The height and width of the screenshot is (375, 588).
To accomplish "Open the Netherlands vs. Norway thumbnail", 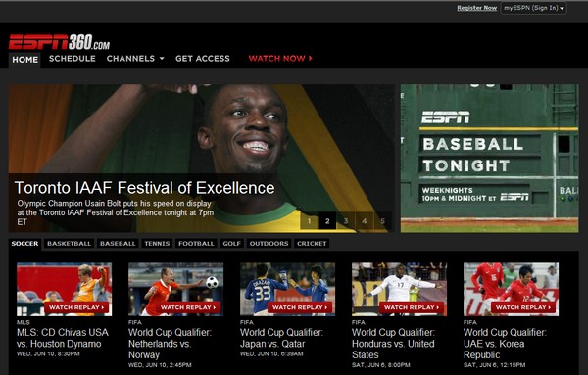I will pyautogui.click(x=175, y=289).
